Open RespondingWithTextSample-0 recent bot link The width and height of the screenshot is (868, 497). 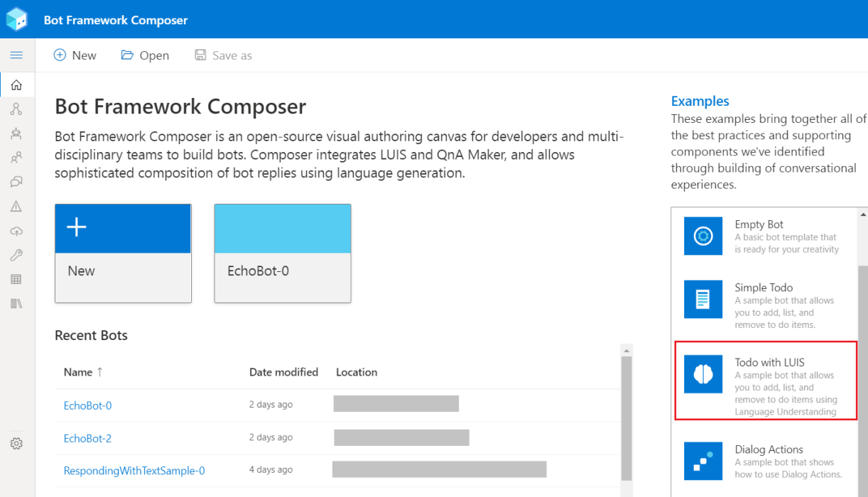pyautogui.click(x=134, y=471)
